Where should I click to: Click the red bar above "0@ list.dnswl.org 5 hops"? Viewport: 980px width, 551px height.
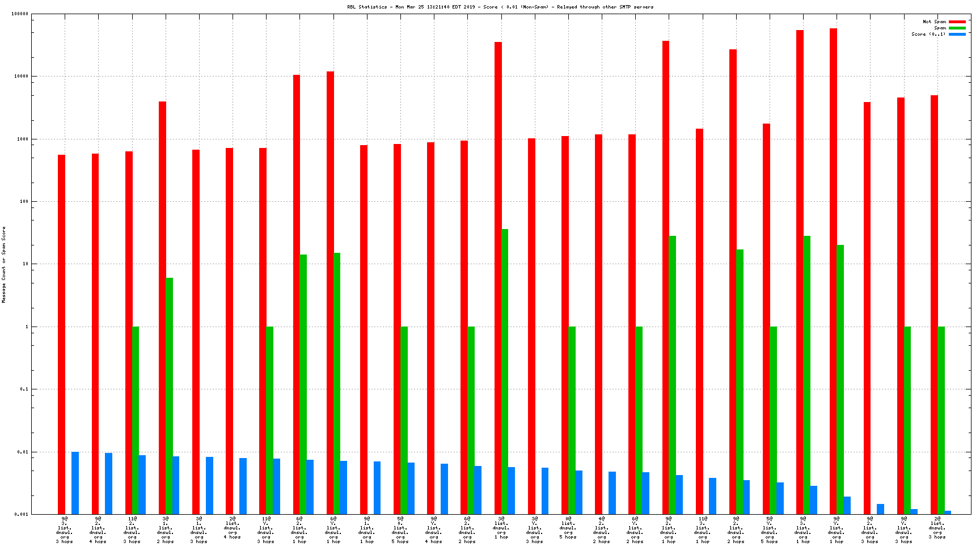565,325
